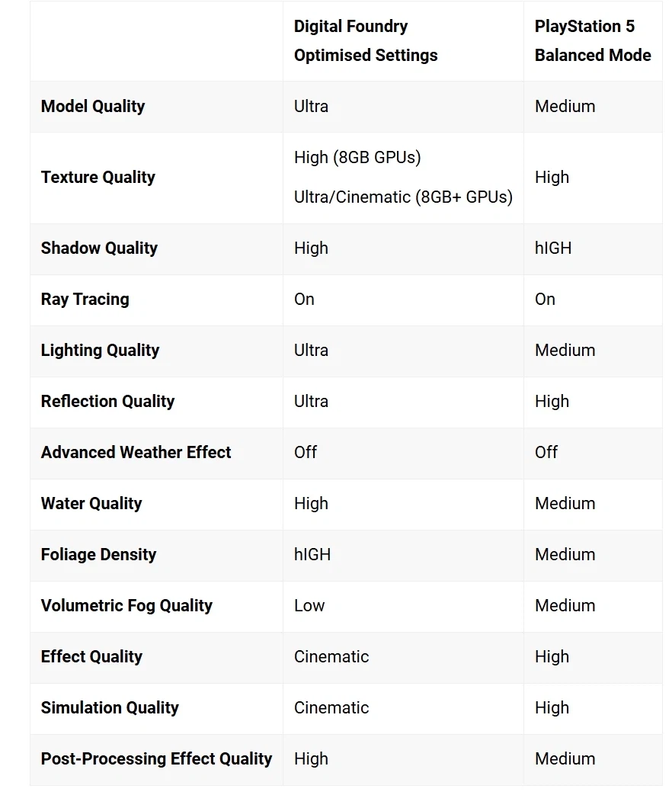Viewport: 672px width, 795px height.
Task: Click the Reflection Quality label
Action: [108, 402]
